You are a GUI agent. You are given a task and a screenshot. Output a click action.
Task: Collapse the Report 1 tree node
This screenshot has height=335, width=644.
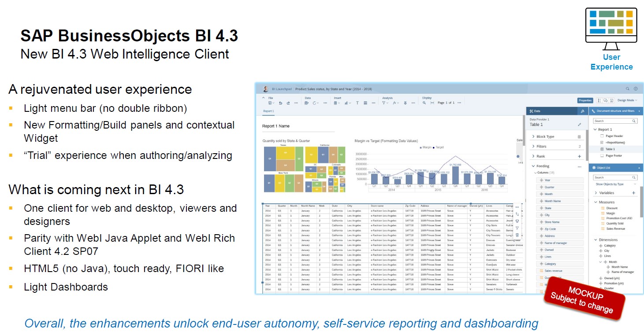point(595,129)
